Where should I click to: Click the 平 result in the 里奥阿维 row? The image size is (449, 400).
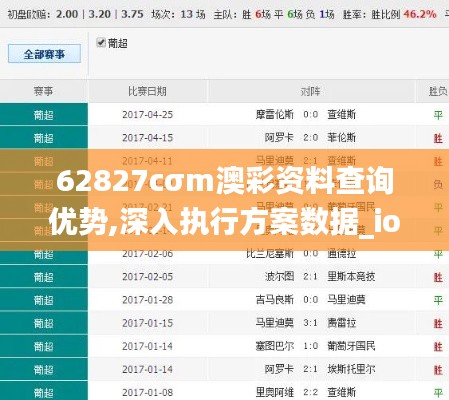pyautogui.click(x=438, y=393)
